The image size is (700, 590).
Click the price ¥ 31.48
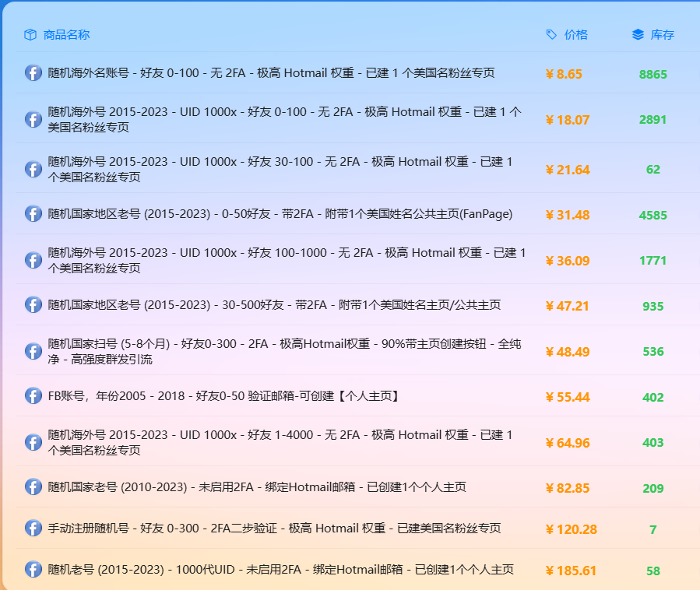[x=568, y=215]
